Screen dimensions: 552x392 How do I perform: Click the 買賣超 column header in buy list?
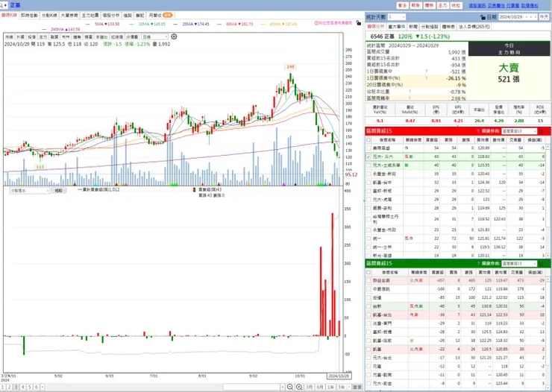(432, 140)
